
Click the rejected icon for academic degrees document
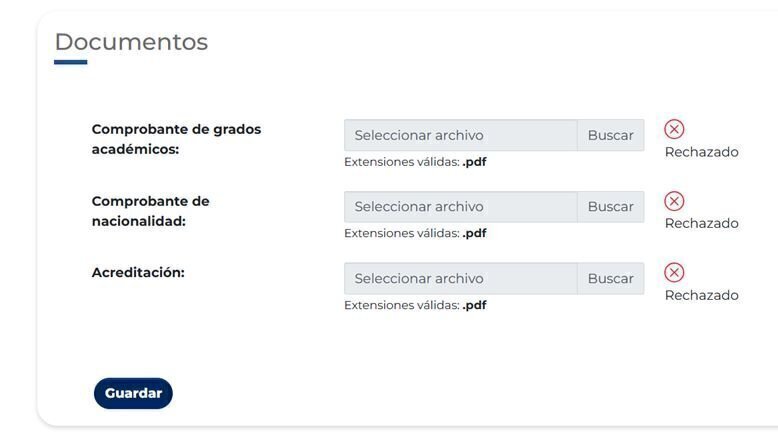[x=674, y=129]
